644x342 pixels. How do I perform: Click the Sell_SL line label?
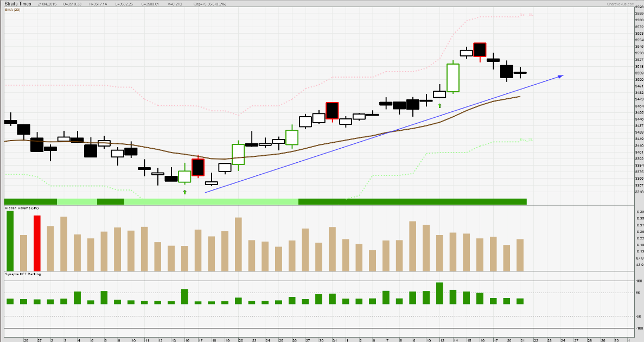[x=526, y=15]
